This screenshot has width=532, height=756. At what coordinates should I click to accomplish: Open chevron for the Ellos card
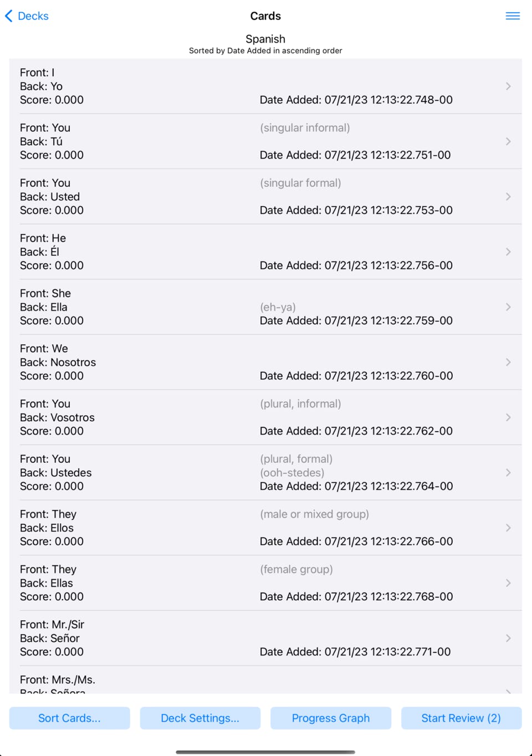(508, 528)
